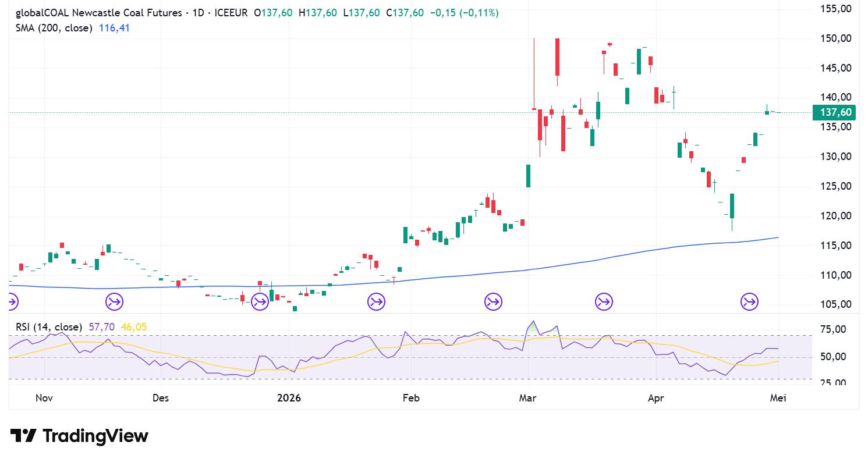Select the Feb label on the time axis
The width and height of the screenshot is (868, 462).
pos(411,398)
